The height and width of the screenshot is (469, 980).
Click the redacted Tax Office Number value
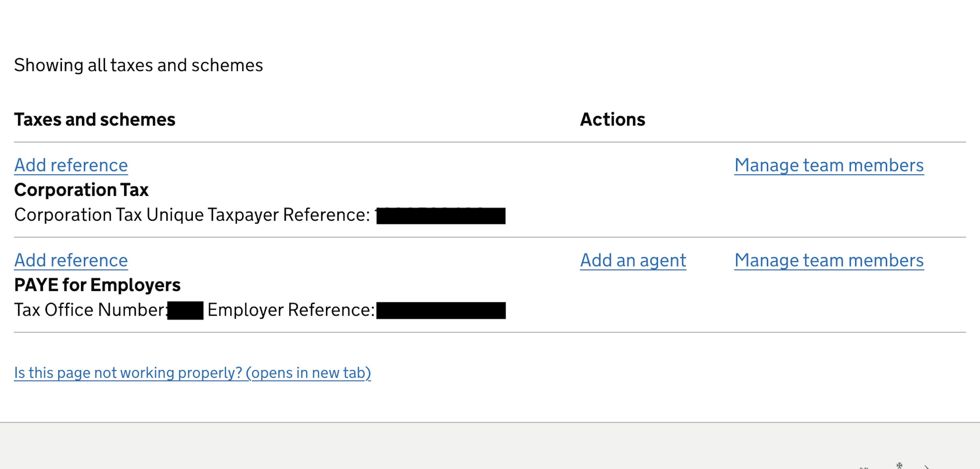coord(185,310)
